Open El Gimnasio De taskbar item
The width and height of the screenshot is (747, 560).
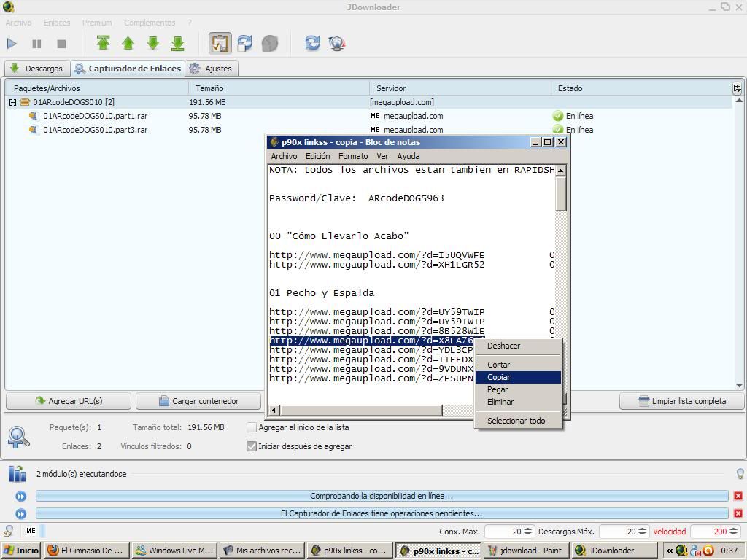click(86, 551)
